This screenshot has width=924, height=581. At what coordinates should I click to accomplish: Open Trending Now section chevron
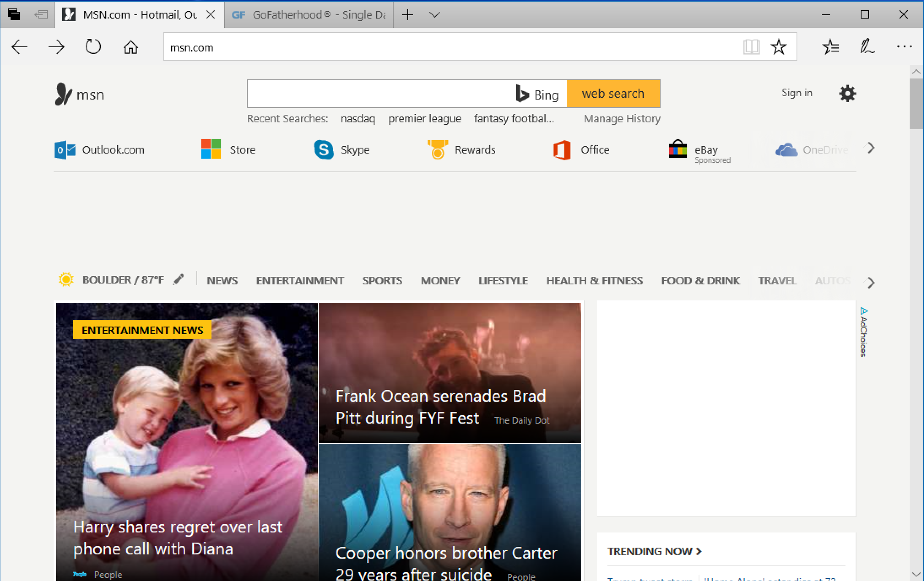click(x=699, y=551)
